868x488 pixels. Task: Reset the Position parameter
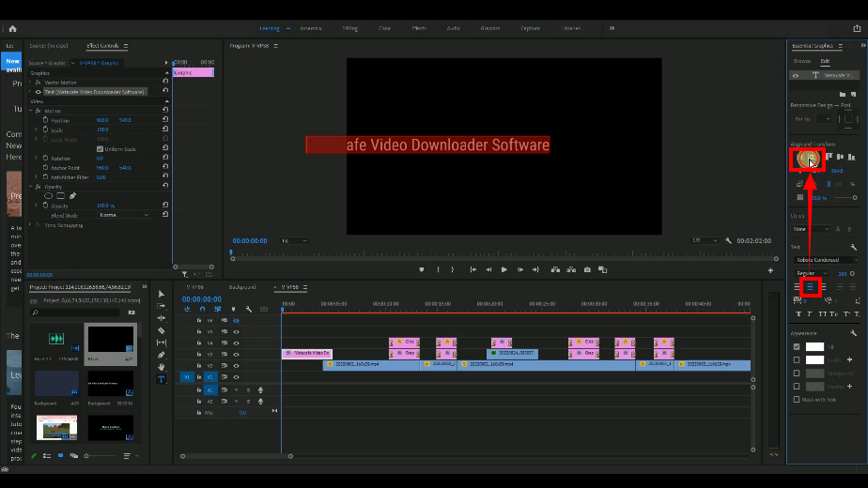pos(165,120)
